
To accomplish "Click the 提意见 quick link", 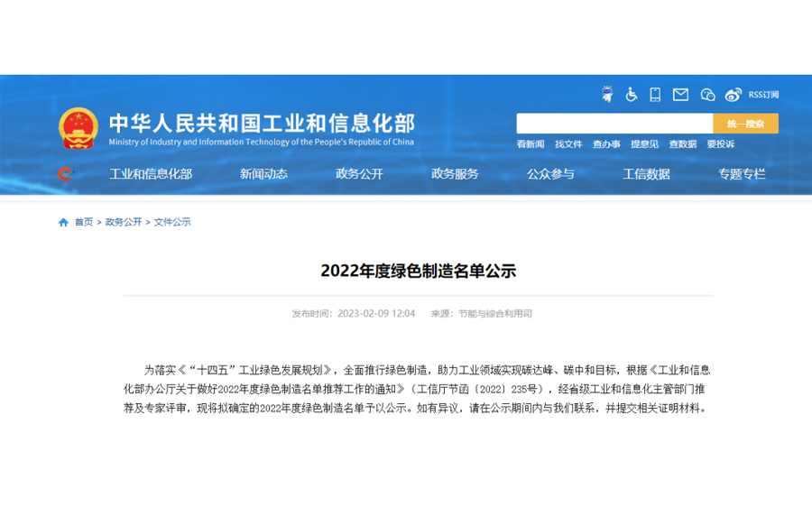I will tap(645, 144).
